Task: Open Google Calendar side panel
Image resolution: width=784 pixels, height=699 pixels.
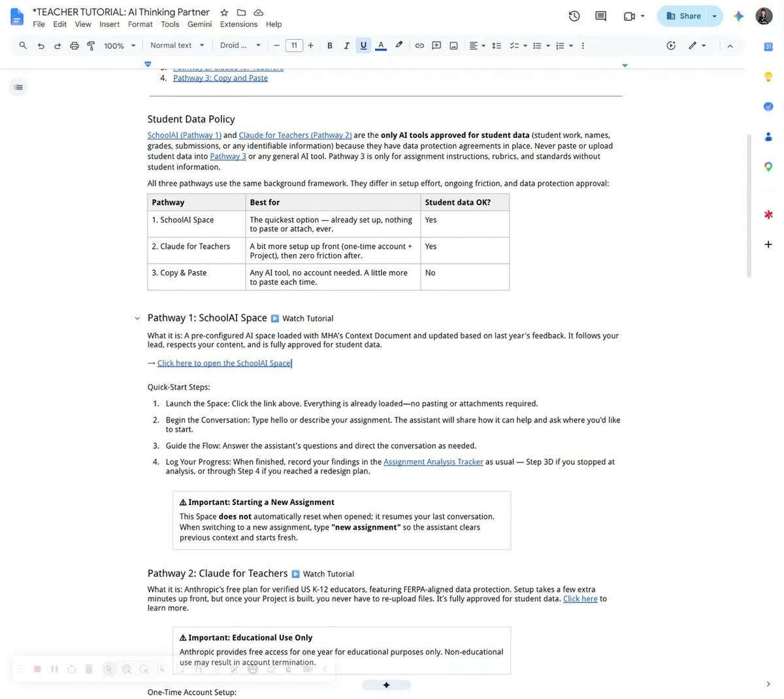Action: (768, 46)
